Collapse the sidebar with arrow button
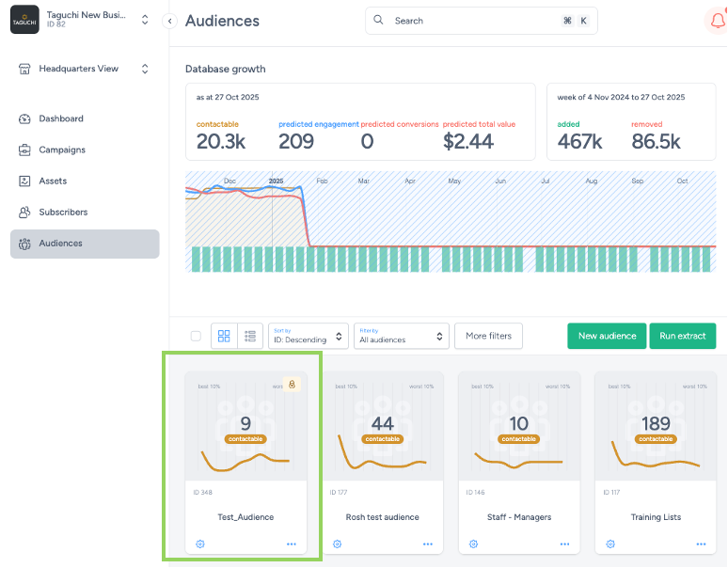The height and width of the screenshot is (568, 728). (x=169, y=21)
